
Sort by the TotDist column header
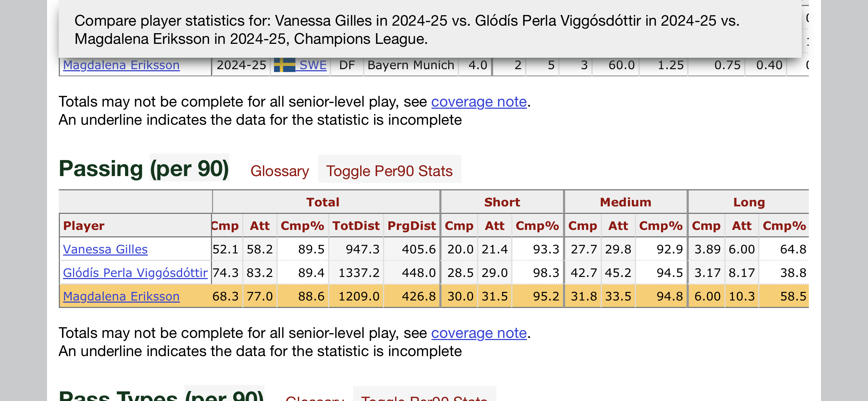356,226
